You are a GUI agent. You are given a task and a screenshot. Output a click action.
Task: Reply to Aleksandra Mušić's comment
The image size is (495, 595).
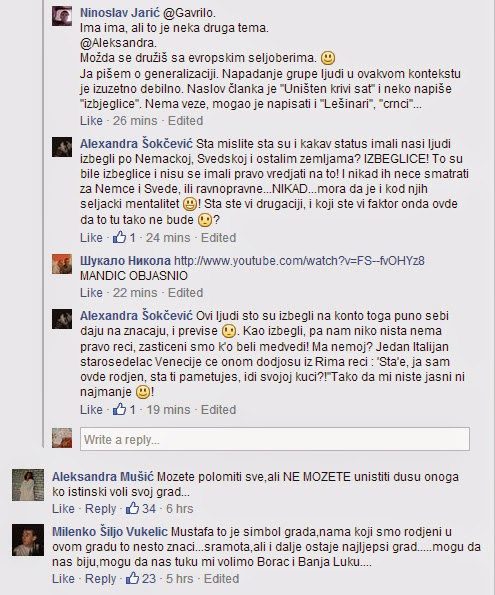pyautogui.click(x=101, y=508)
